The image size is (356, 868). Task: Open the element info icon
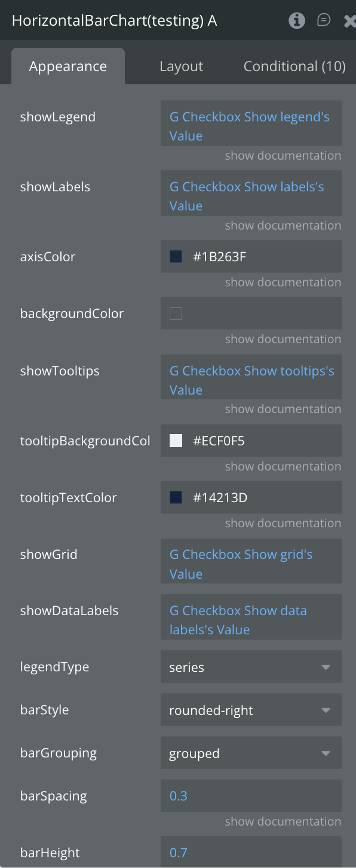tap(297, 21)
